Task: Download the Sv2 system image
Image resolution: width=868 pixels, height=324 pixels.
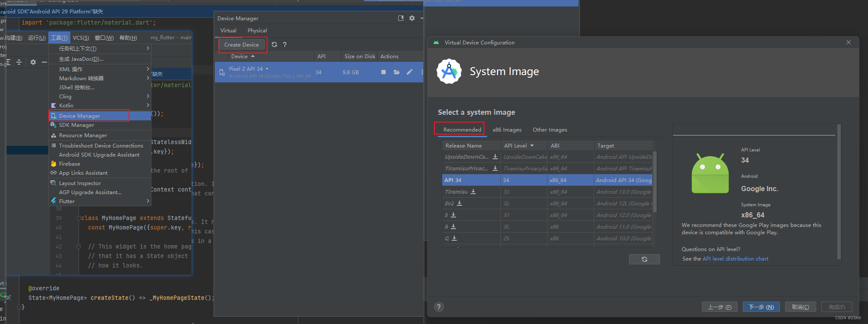Action: pos(459,203)
